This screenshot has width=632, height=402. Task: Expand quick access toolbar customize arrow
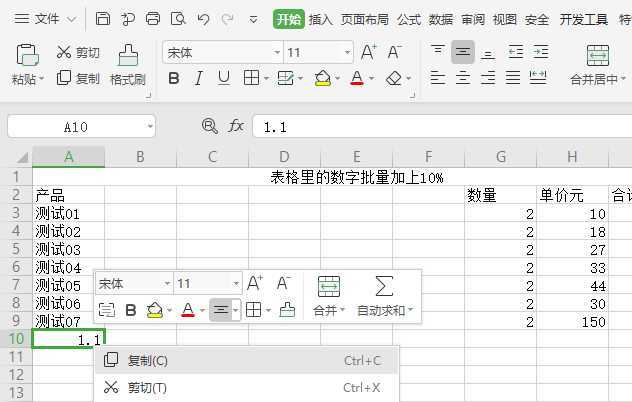click(254, 19)
